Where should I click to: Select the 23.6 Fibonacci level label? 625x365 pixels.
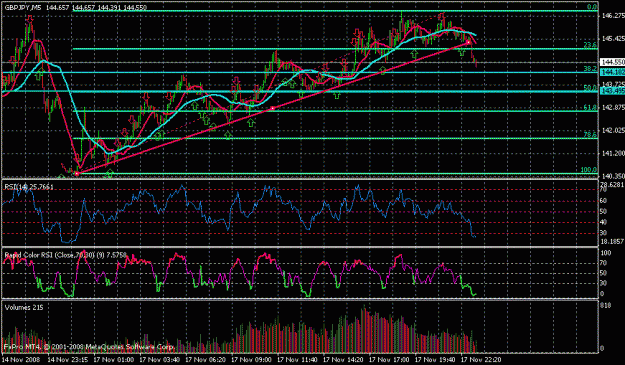point(590,45)
